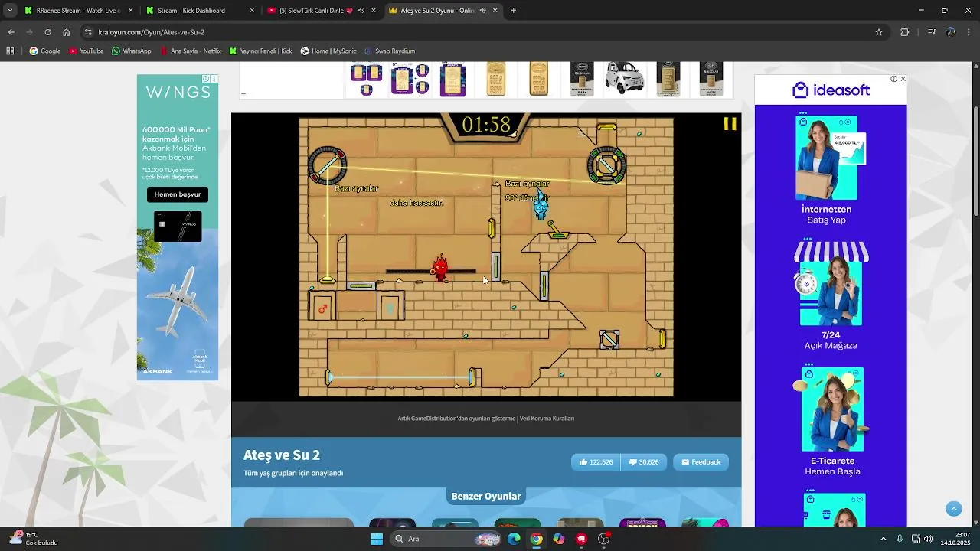
Task: Bookmark this page with the star
Action: (x=879, y=32)
